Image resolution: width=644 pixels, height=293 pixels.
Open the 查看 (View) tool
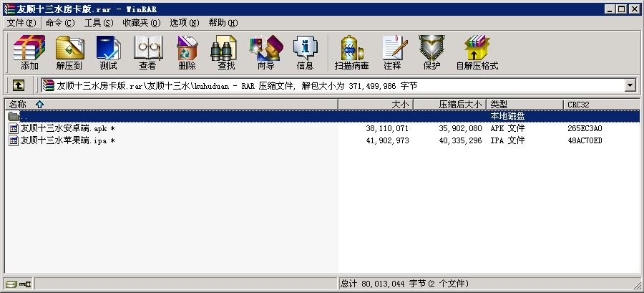coord(147,53)
